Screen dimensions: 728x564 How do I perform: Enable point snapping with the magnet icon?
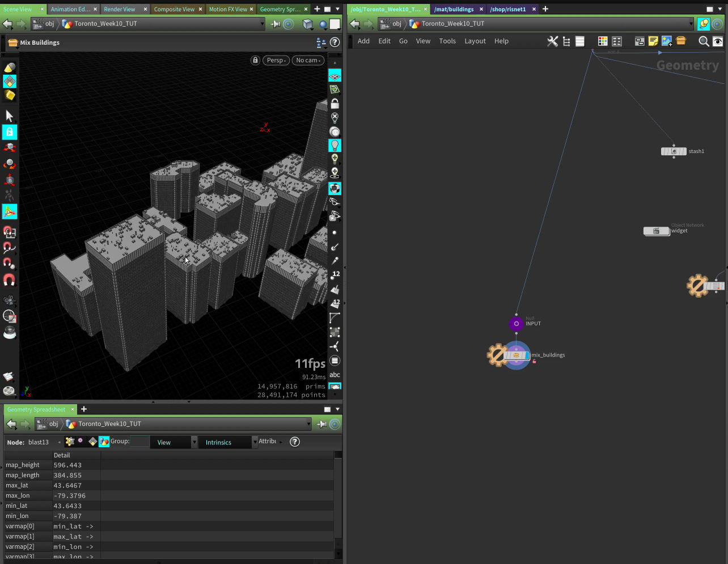click(9, 264)
